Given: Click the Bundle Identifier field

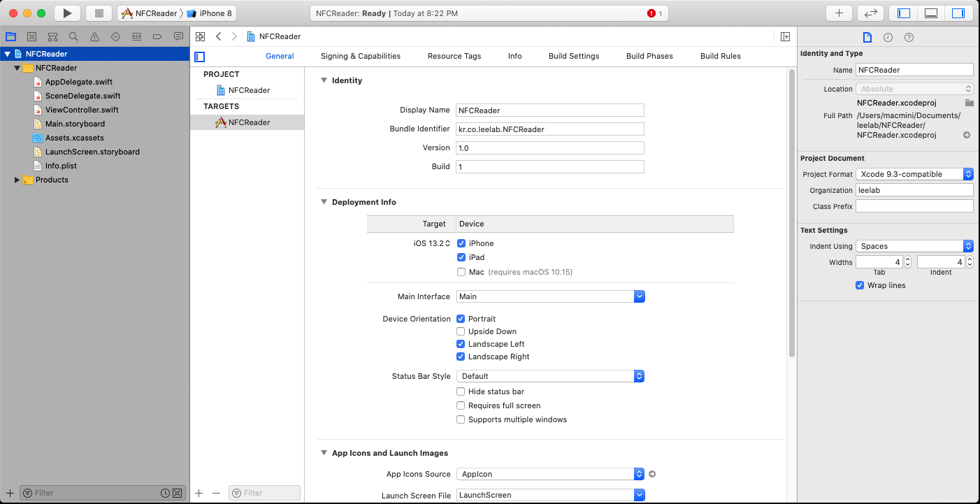Looking at the screenshot, I should tap(549, 129).
